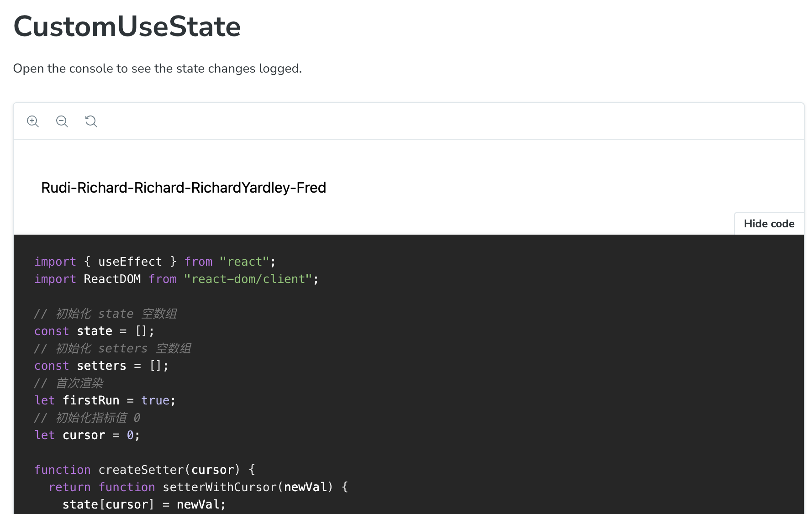Viewport: 812px width, 514px height.
Task: Click the rendered Rudi-Richard names text
Action: click(x=183, y=188)
